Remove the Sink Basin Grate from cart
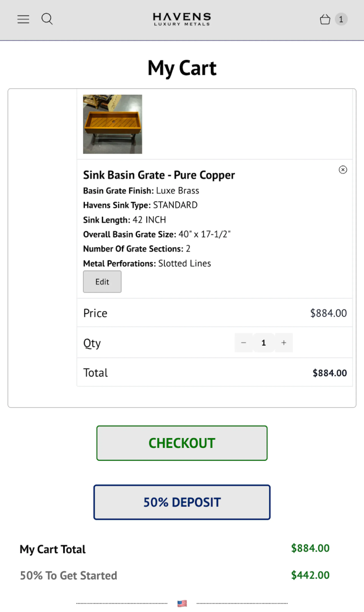Screen dimensions: 364x612 (x=343, y=170)
